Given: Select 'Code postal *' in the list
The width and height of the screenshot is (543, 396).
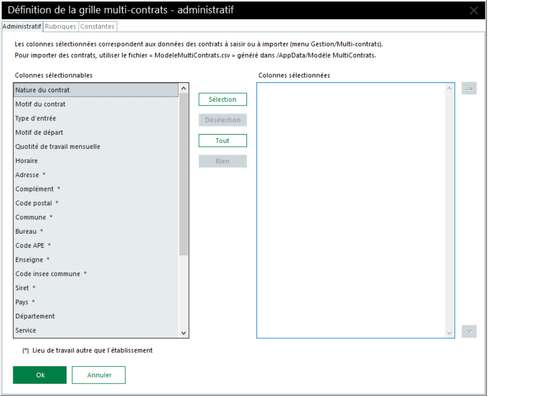Looking at the screenshot, I should click(x=96, y=203).
